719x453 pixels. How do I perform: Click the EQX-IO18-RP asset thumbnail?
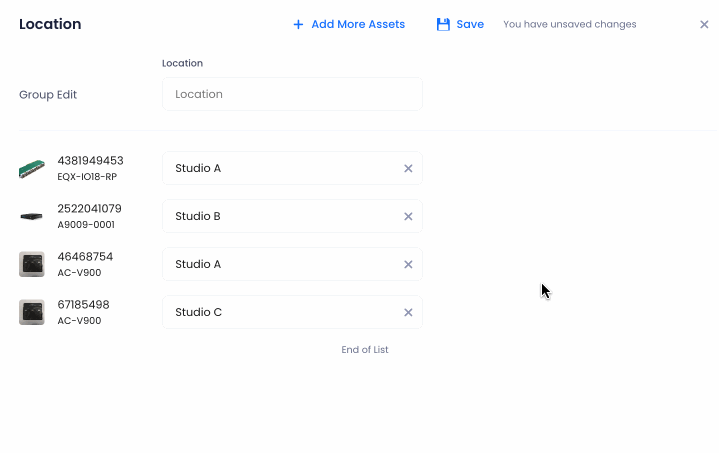pyautogui.click(x=32, y=169)
